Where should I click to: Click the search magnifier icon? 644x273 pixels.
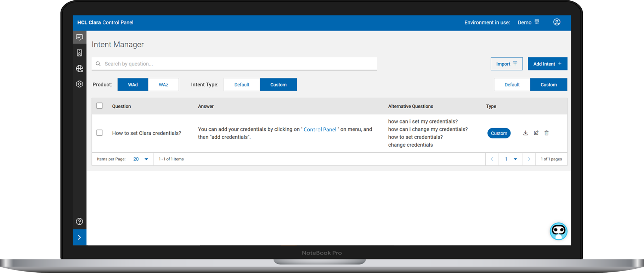tap(98, 64)
